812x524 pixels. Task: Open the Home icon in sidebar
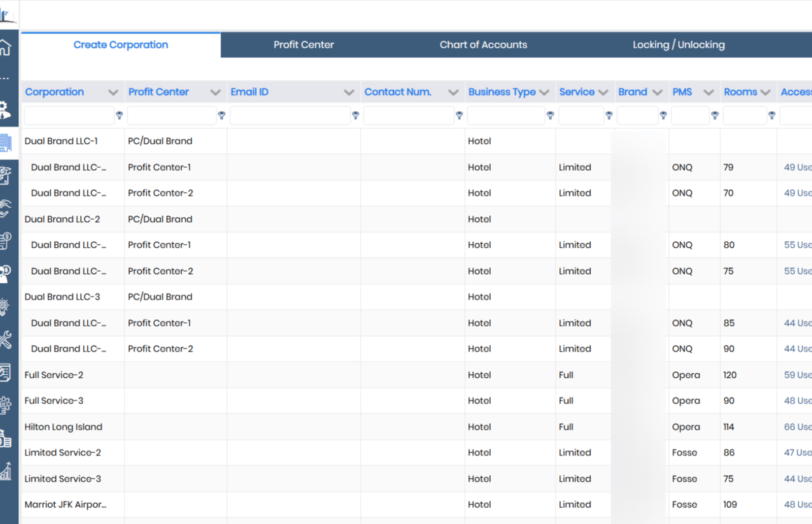tap(6, 48)
